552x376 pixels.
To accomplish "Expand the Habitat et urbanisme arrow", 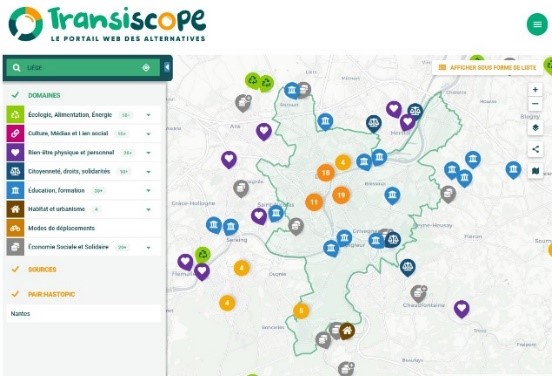I will click(149, 209).
